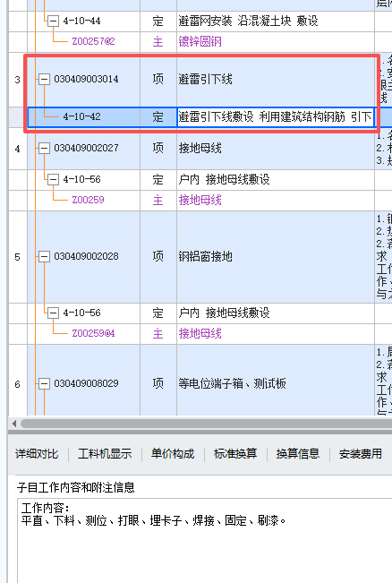Collapse item 030409003014 expander
The image size is (392, 583).
tap(44, 79)
